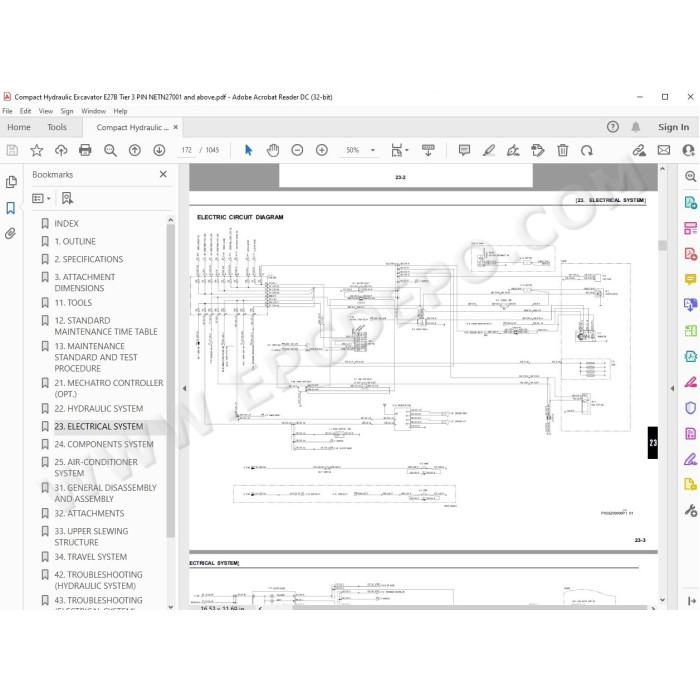The width and height of the screenshot is (700, 700).
Task: Switch to the Tools tab
Action: (x=57, y=127)
